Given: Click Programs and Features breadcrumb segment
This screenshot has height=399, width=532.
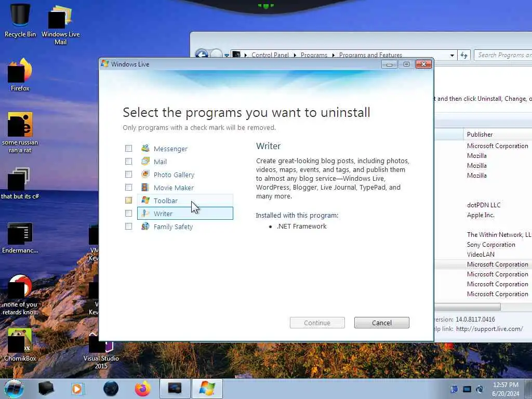Looking at the screenshot, I should [x=370, y=55].
